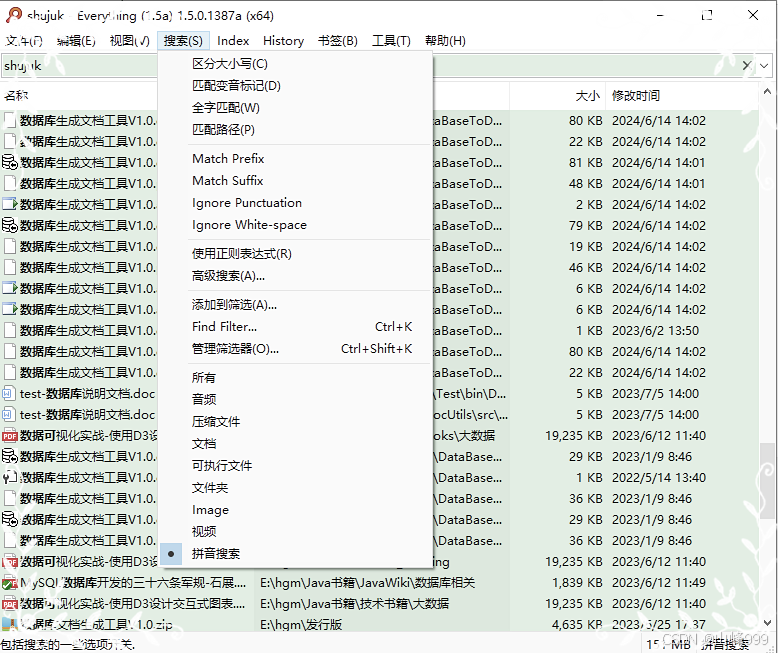Click database icon of the 2023/1/9 row above 2022/5/14

[x=10, y=457]
